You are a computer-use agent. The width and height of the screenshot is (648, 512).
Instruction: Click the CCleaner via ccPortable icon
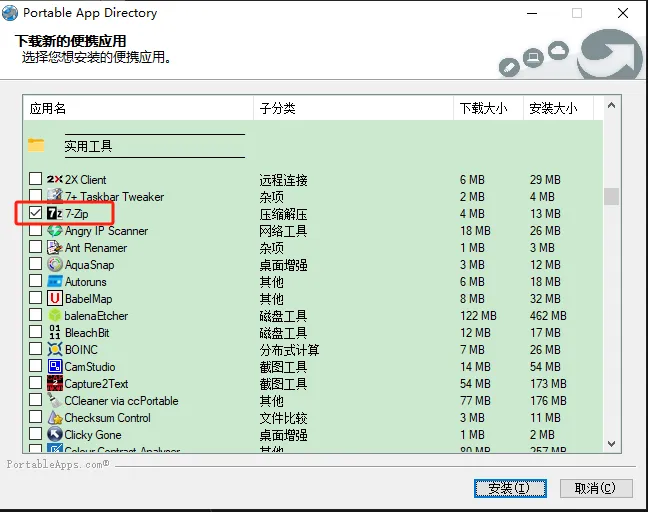point(55,400)
